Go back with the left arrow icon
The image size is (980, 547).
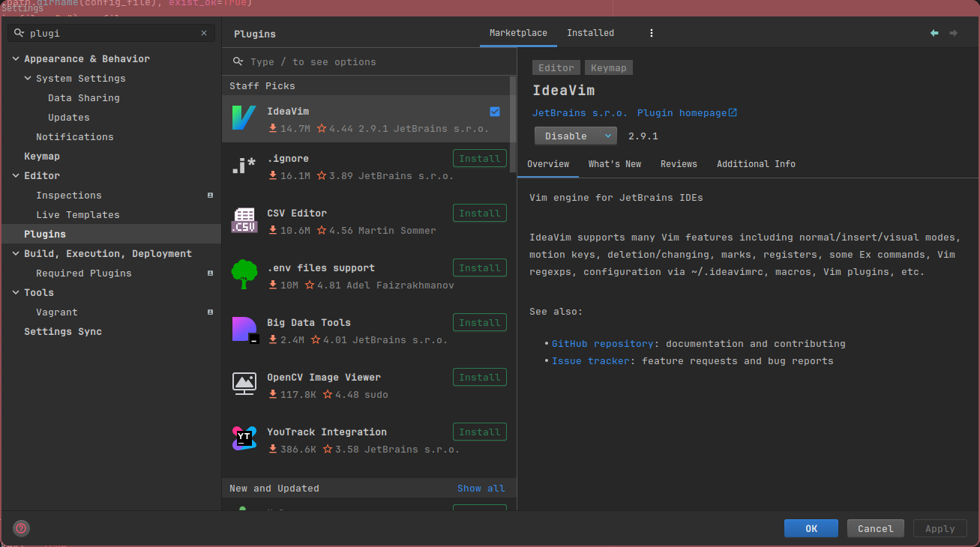click(934, 33)
